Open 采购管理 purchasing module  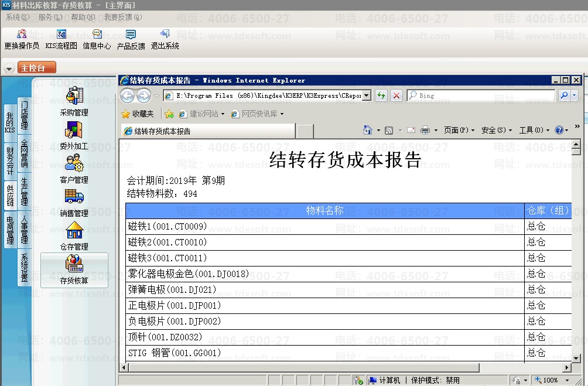pos(74,101)
